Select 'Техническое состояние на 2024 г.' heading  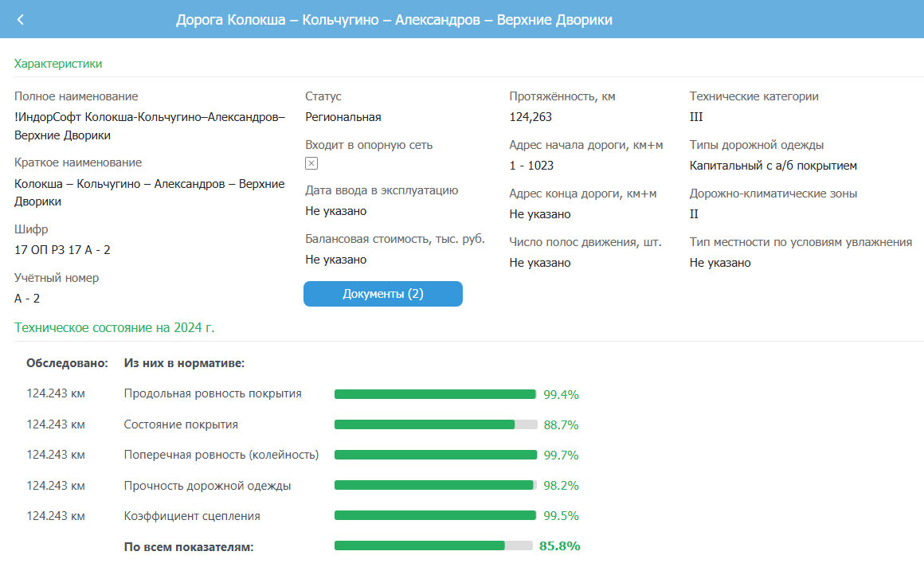[x=115, y=327]
